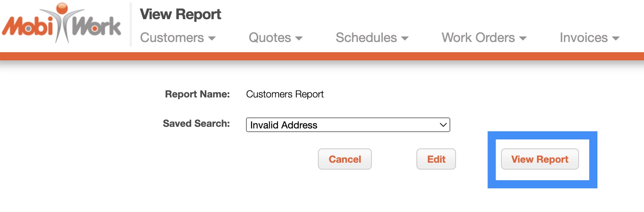Click the caret arrow beside Work Orders
The width and height of the screenshot is (644, 212).
tap(523, 38)
